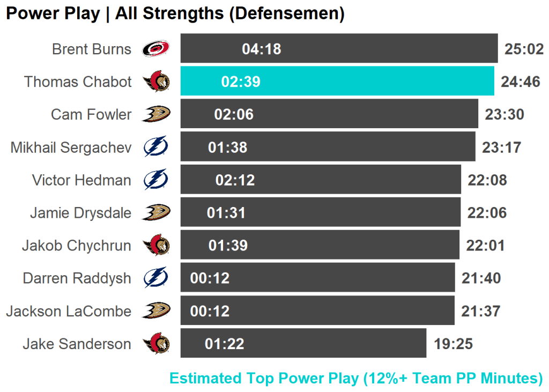Click Brent Burns' 25:02 total time value

(x=524, y=49)
